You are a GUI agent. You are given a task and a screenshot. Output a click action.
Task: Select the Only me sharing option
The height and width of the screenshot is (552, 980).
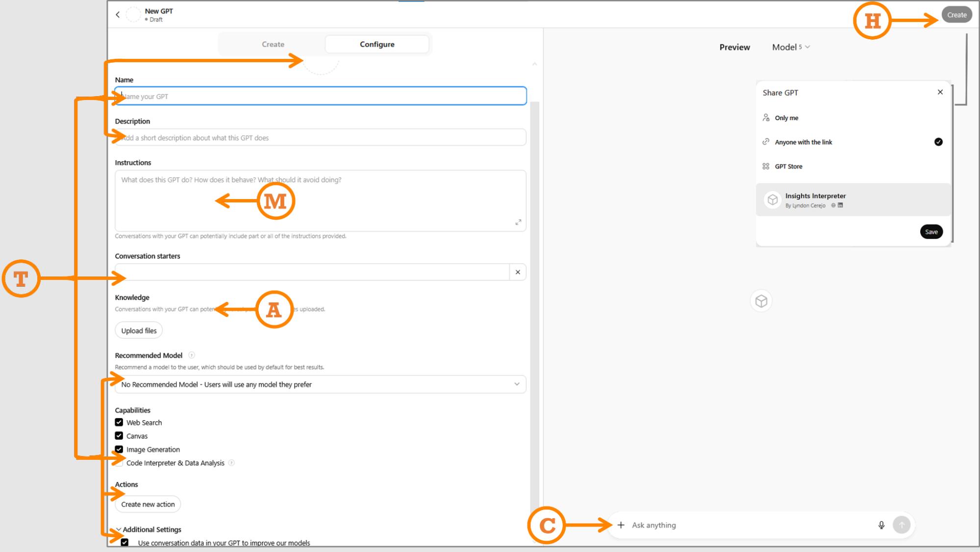(786, 118)
